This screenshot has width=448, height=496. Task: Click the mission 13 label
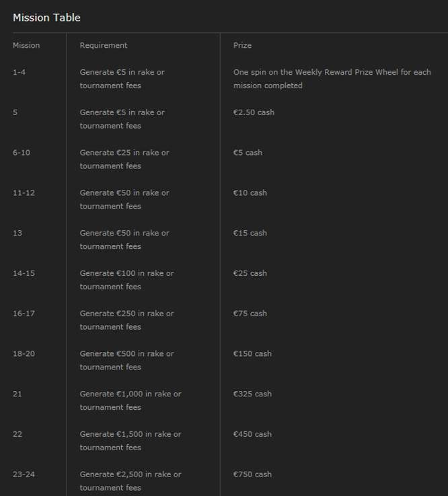click(17, 233)
